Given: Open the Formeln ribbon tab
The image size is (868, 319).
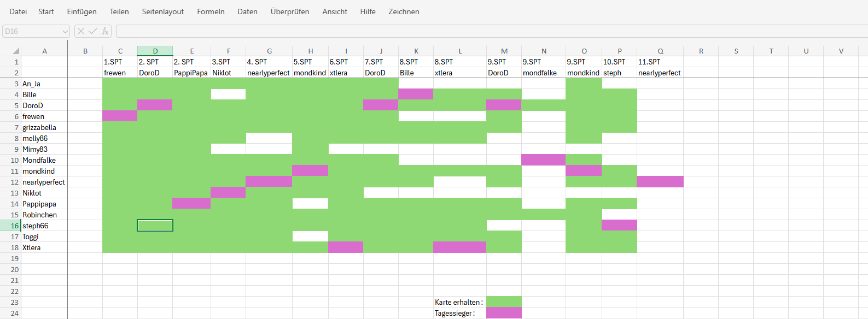Looking at the screenshot, I should (x=211, y=11).
